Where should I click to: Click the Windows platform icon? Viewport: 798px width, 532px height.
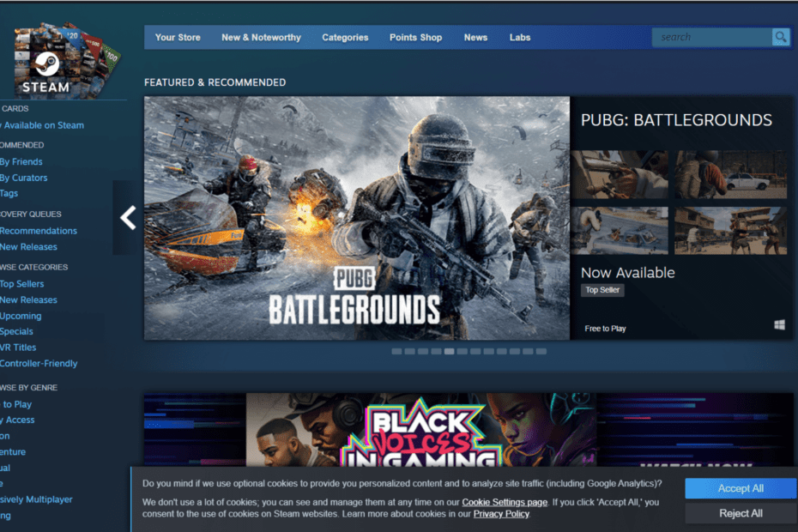(779, 325)
